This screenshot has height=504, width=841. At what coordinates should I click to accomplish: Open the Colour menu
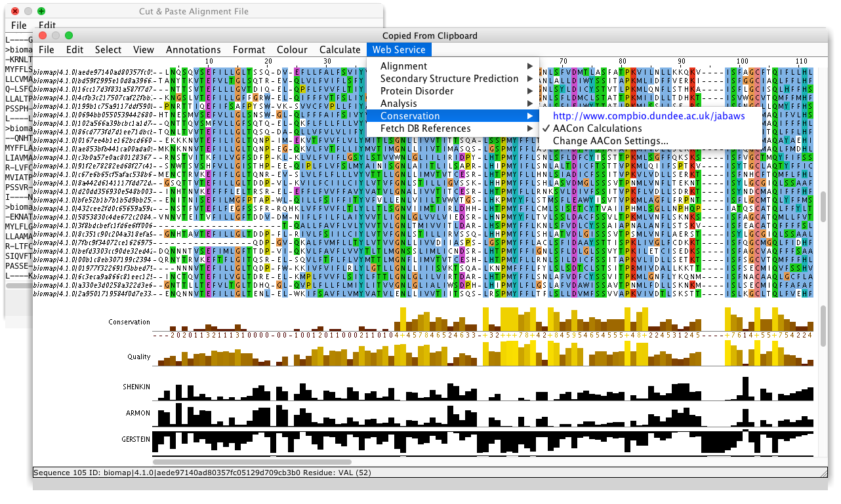[x=292, y=50]
